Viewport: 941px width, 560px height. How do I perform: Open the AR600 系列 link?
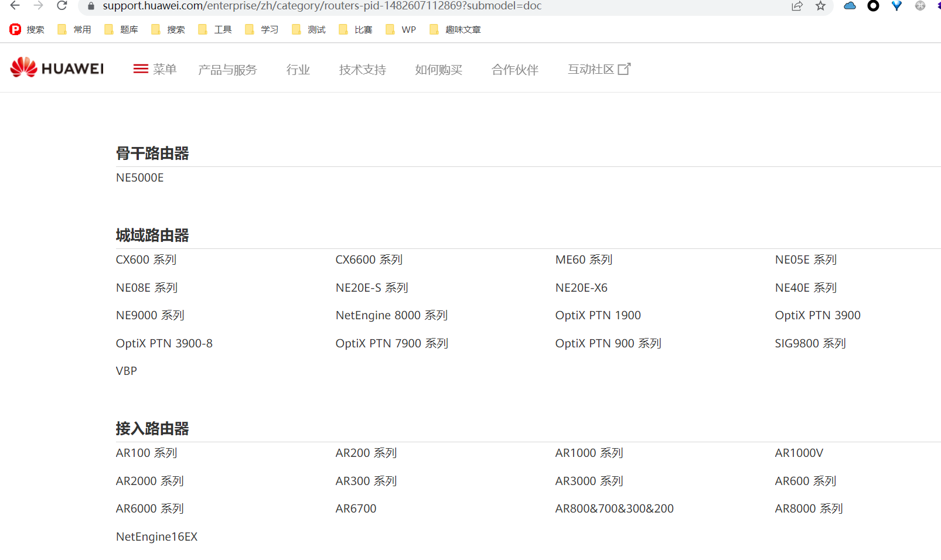[806, 481]
